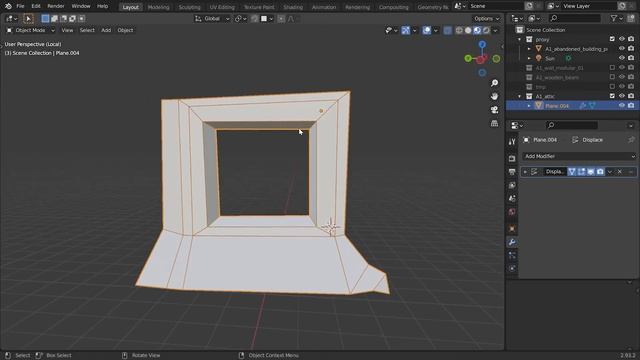Open the Modifier properties wrench tab
This screenshot has width=640, height=360.
512,242
